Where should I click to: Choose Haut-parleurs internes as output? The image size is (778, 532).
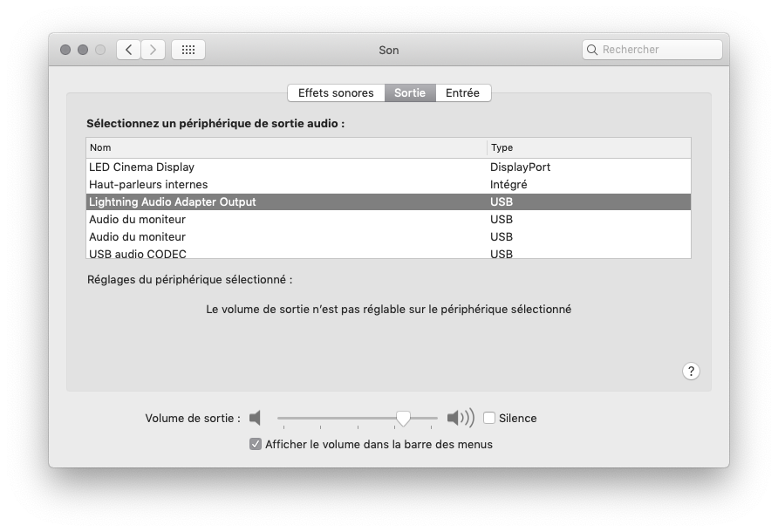click(x=388, y=185)
